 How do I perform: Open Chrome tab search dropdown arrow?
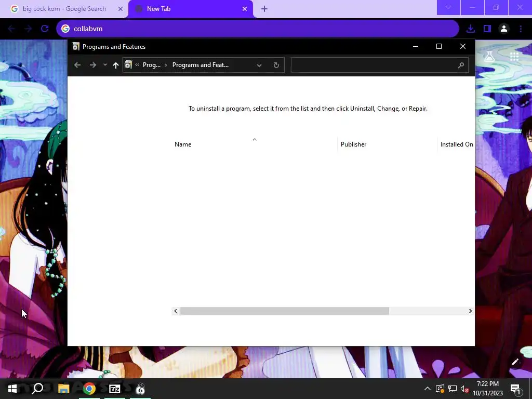(448, 7)
